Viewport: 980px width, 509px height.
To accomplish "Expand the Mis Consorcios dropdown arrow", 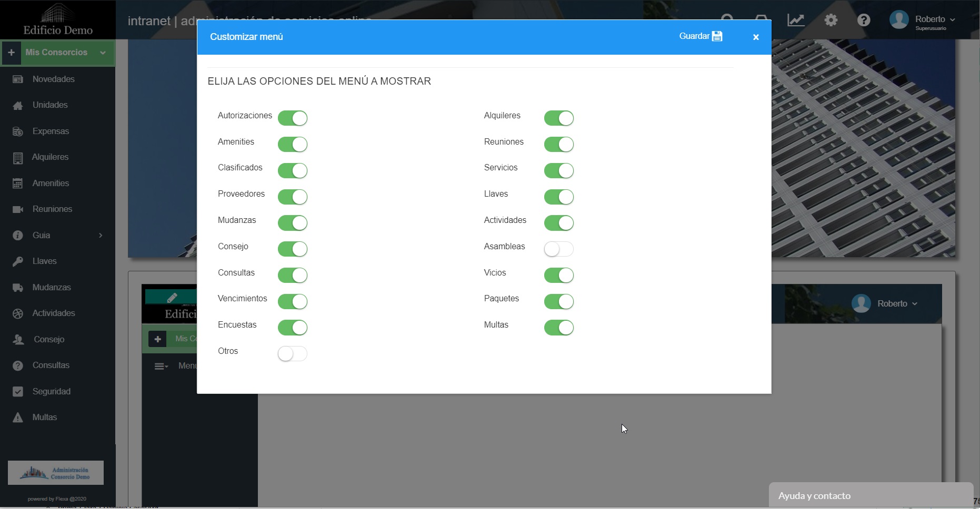I will [x=103, y=53].
